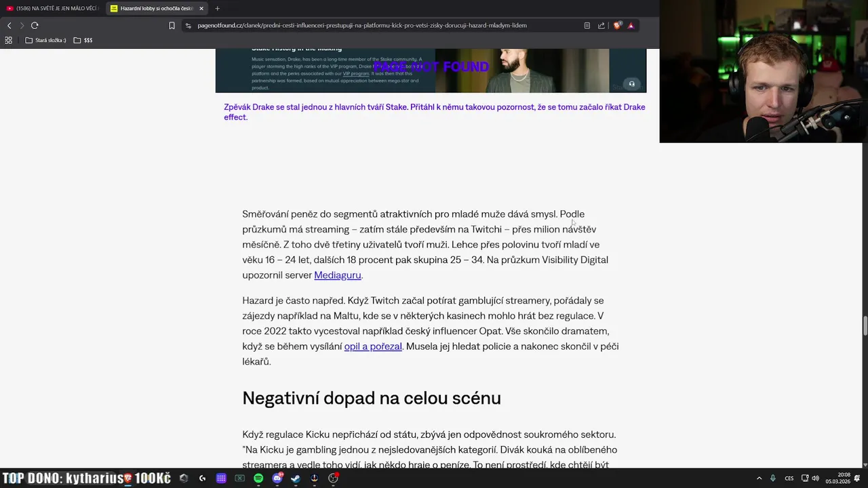Viewport: 868px width, 488px height.
Task: Open the apps grid icon in bookmarks bar
Action: click(x=8, y=40)
